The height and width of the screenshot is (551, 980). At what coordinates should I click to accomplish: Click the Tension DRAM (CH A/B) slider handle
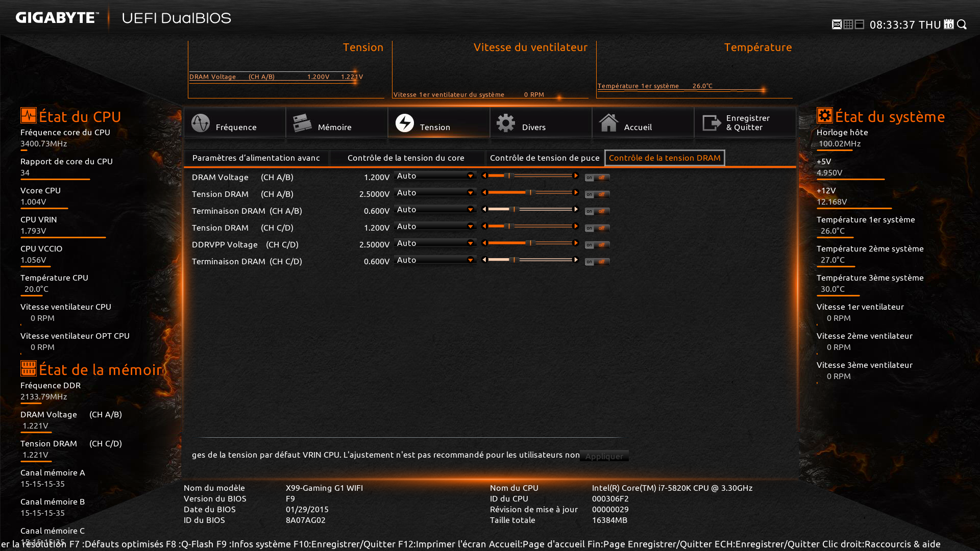(x=530, y=192)
